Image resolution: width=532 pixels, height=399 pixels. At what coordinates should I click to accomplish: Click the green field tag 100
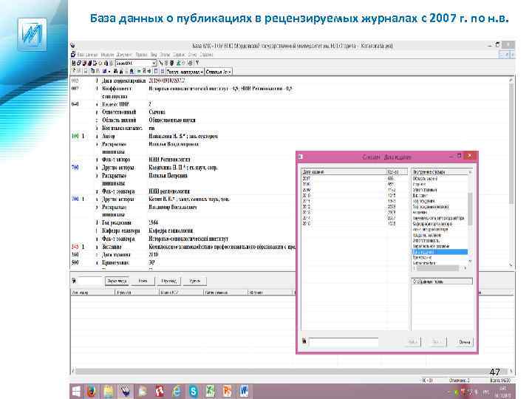[75, 136]
